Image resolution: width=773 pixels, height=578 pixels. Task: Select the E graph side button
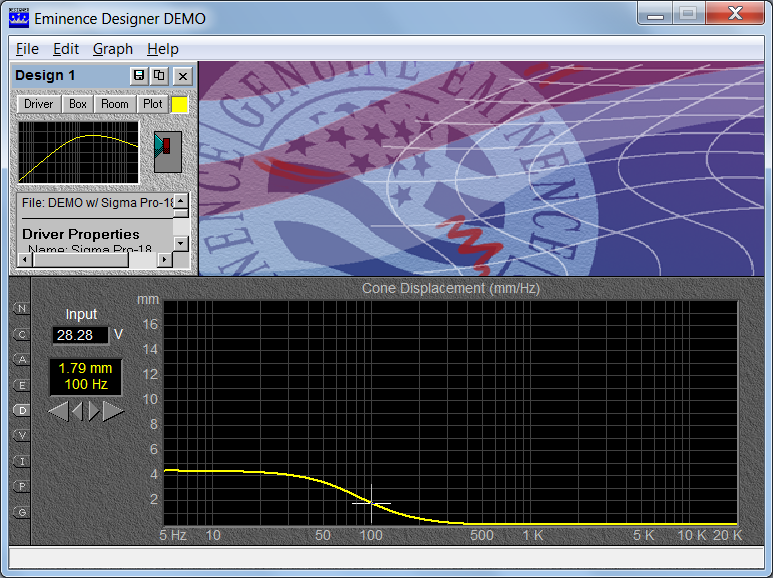pos(22,385)
